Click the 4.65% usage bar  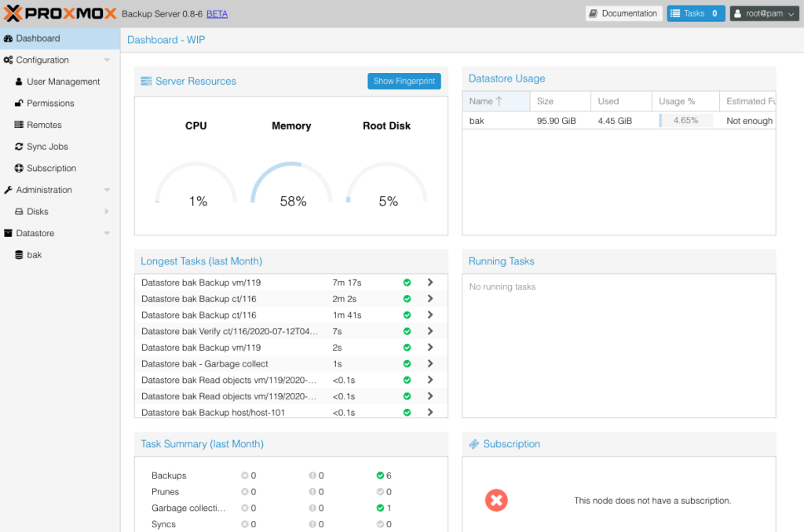(685, 120)
